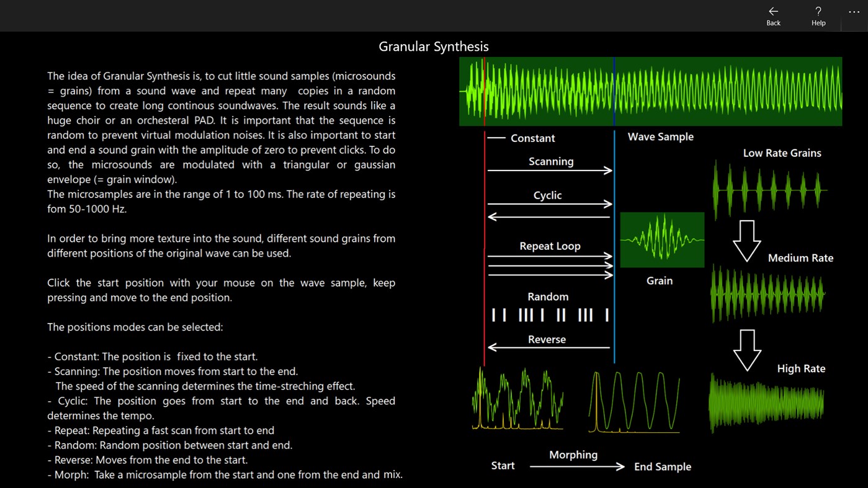The image size is (868, 488).
Task: Click the Start sample waveform thumbnail
Action: tap(518, 399)
